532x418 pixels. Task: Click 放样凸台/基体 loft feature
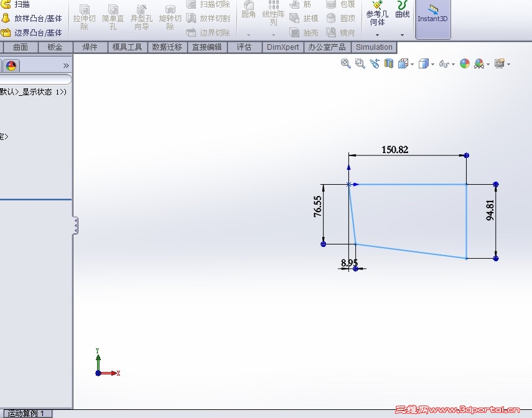pos(32,18)
